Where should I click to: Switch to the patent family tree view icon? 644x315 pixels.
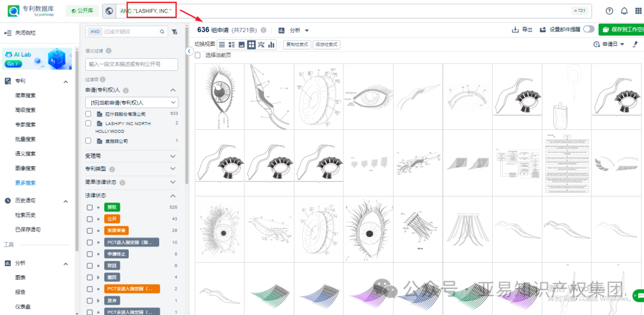pyautogui.click(x=261, y=45)
